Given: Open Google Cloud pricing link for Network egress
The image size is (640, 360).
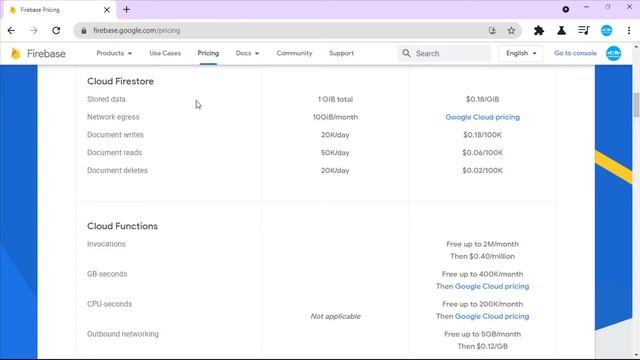Looking at the screenshot, I should pos(482,117).
